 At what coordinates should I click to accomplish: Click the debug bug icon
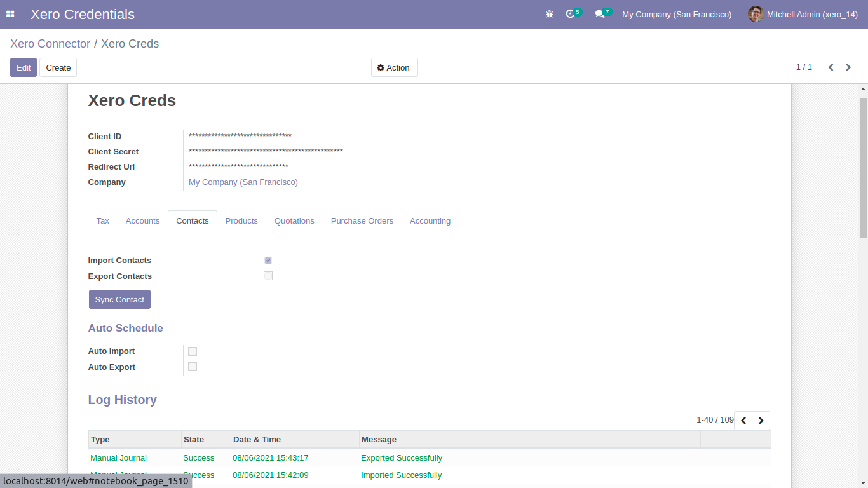coord(550,14)
